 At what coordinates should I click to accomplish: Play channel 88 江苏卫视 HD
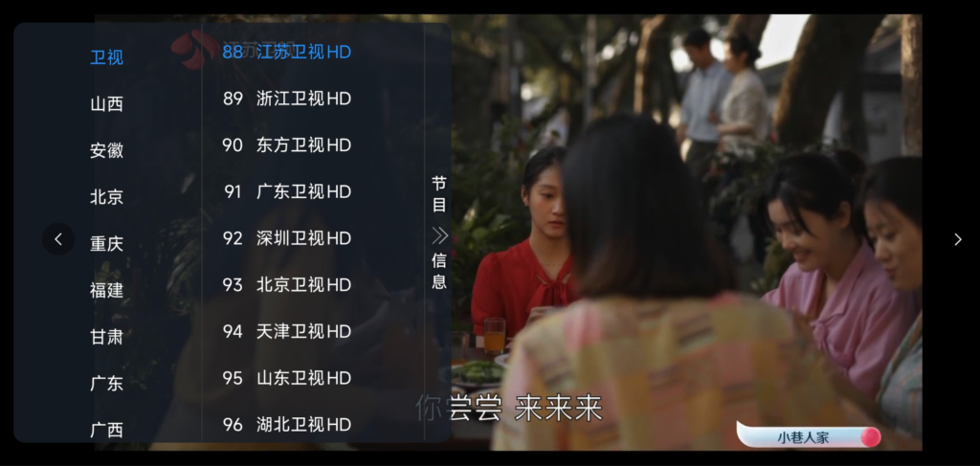pos(287,52)
